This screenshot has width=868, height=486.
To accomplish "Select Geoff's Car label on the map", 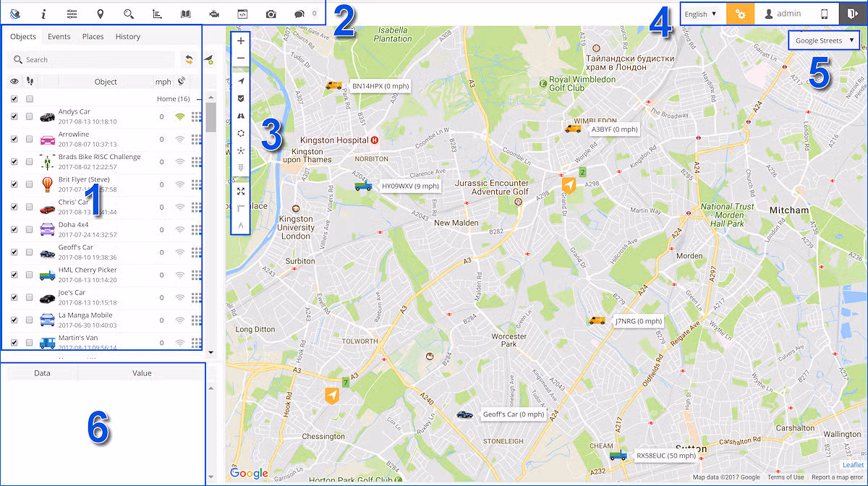I will pyautogui.click(x=513, y=414).
